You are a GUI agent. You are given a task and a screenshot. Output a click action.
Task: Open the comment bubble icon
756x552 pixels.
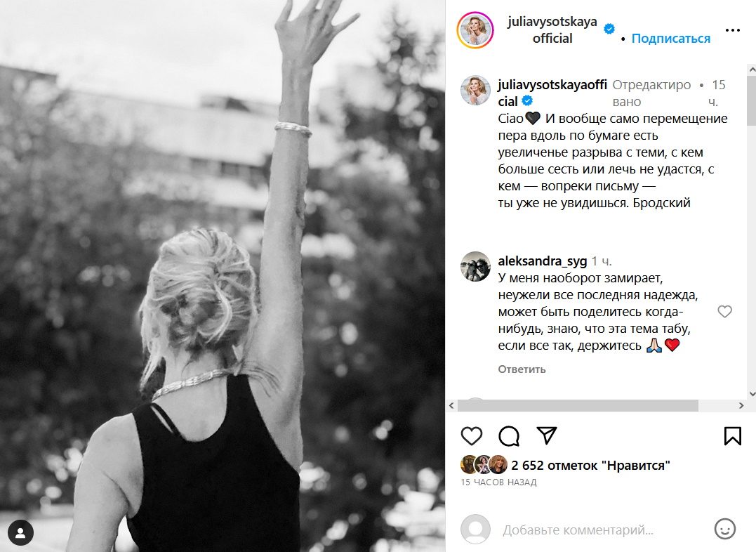click(509, 435)
